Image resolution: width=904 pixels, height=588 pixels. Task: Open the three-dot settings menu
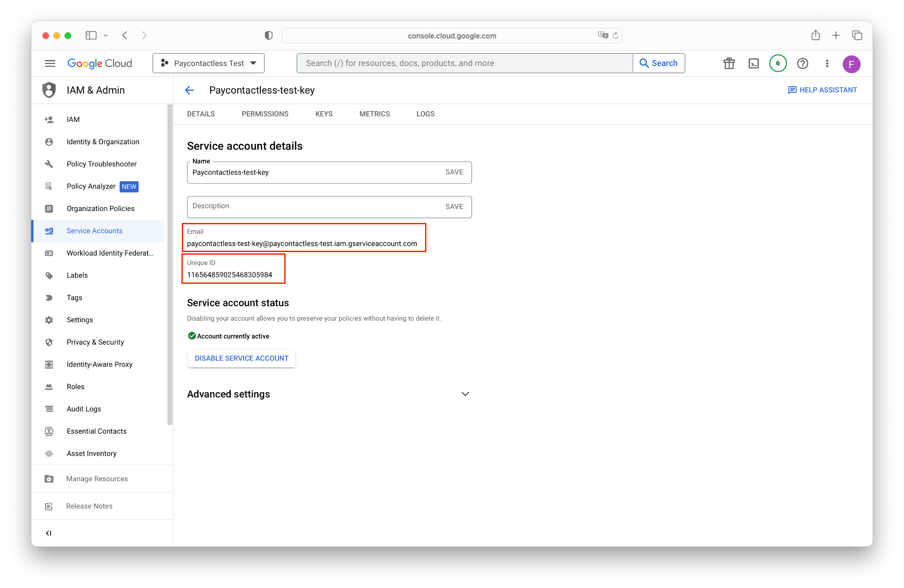tap(827, 64)
